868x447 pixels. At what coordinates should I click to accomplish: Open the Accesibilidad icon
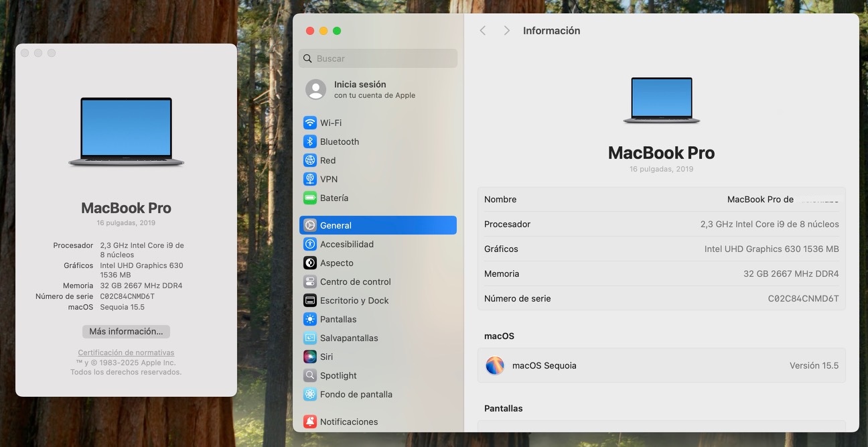pyautogui.click(x=309, y=244)
